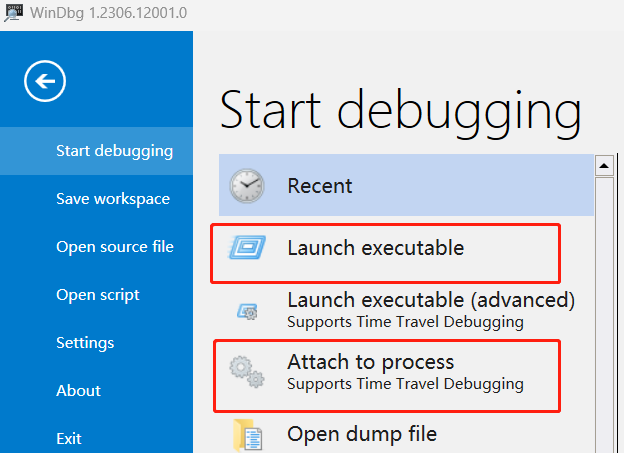Select Open script in the sidebar
Viewport: 624px width, 453px height.
coord(98,295)
